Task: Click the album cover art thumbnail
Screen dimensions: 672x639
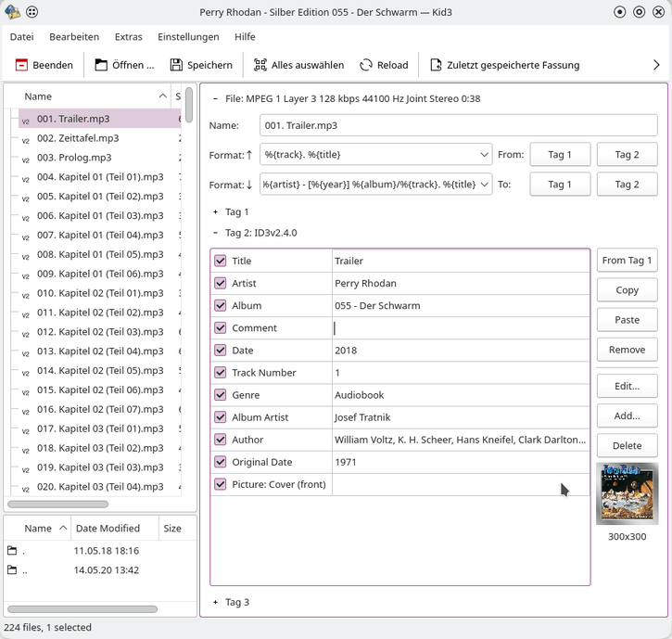Action: click(x=627, y=493)
